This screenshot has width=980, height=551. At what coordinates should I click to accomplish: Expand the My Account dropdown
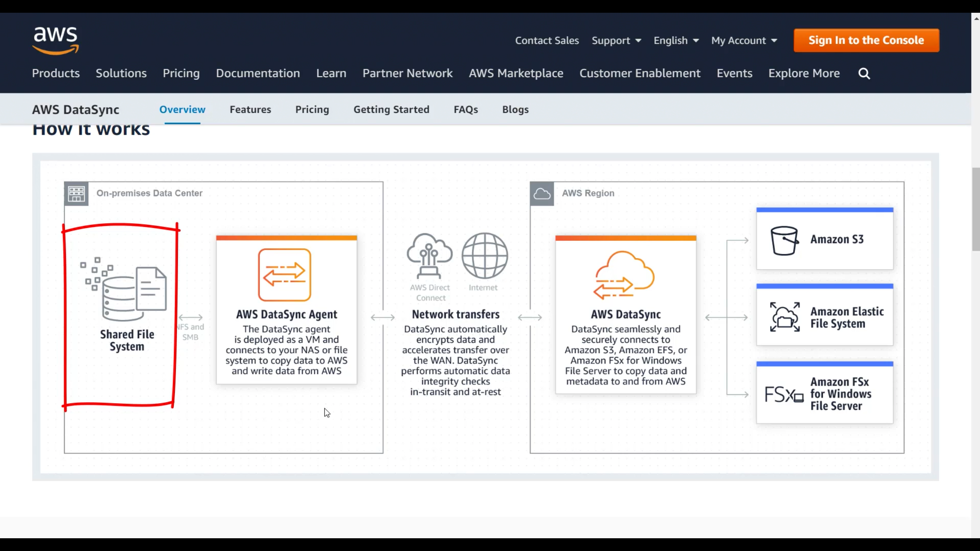(x=744, y=40)
